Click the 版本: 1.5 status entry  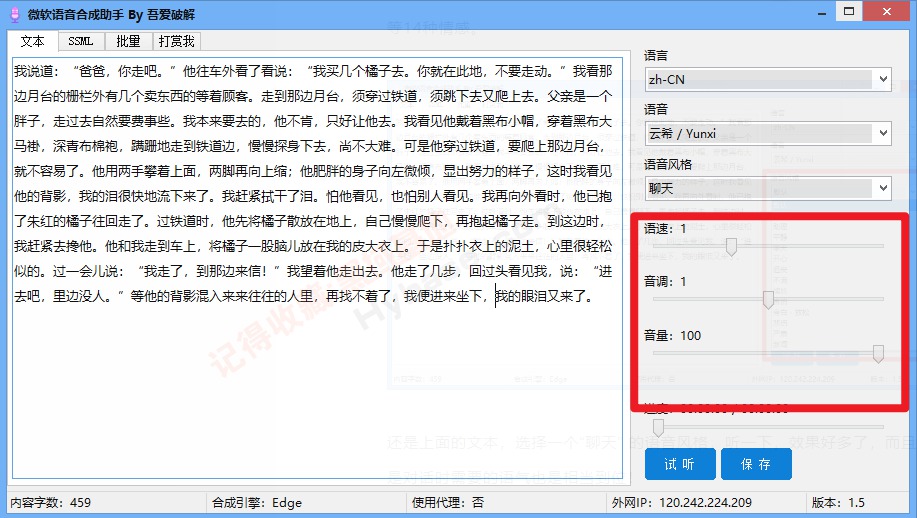[838, 503]
